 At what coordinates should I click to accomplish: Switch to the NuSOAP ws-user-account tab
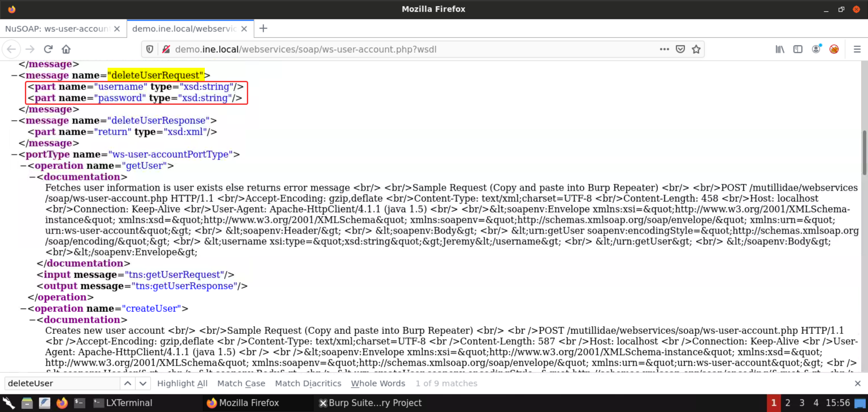tap(57, 29)
